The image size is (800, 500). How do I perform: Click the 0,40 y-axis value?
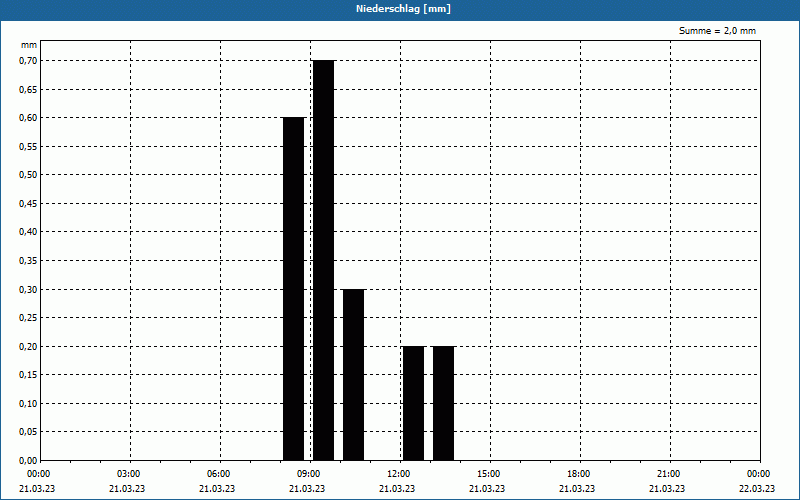28,232
